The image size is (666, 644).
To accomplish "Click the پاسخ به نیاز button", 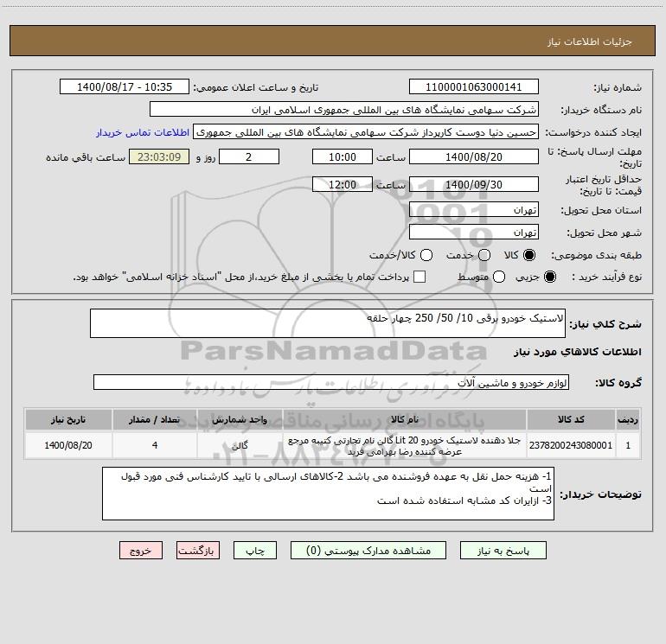I will 503,550.
